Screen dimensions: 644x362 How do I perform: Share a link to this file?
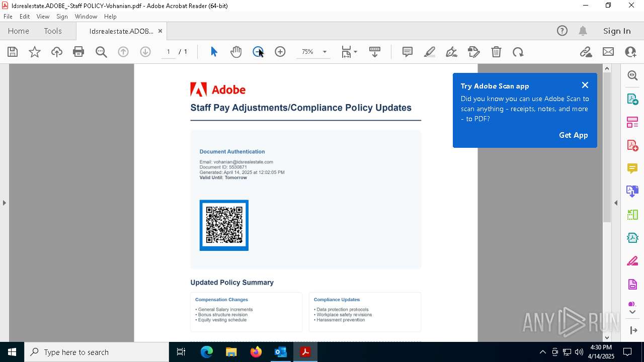[x=586, y=52]
